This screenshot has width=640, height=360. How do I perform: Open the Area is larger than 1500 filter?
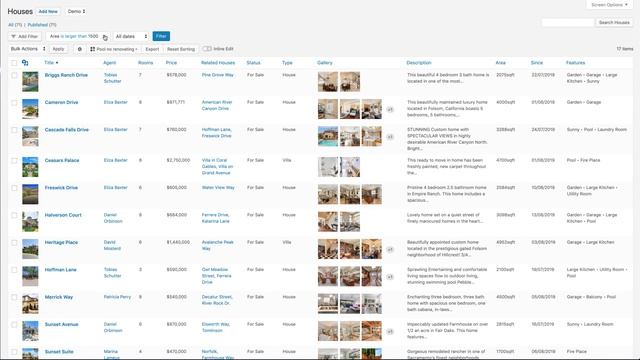(x=78, y=36)
